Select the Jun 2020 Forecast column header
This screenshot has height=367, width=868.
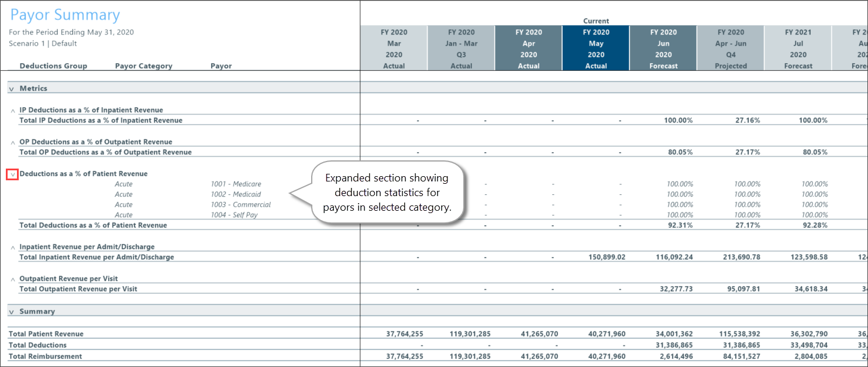[x=663, y=49]
